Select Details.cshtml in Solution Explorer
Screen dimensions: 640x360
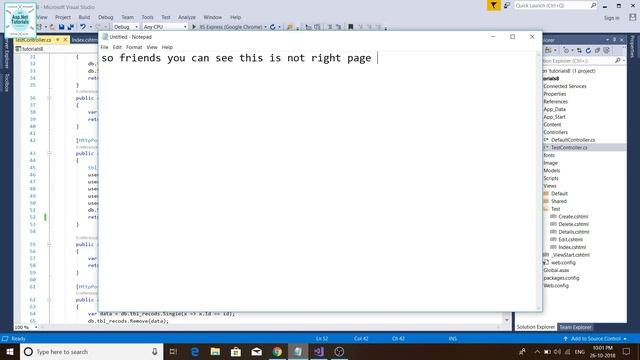tap(573, 232)
